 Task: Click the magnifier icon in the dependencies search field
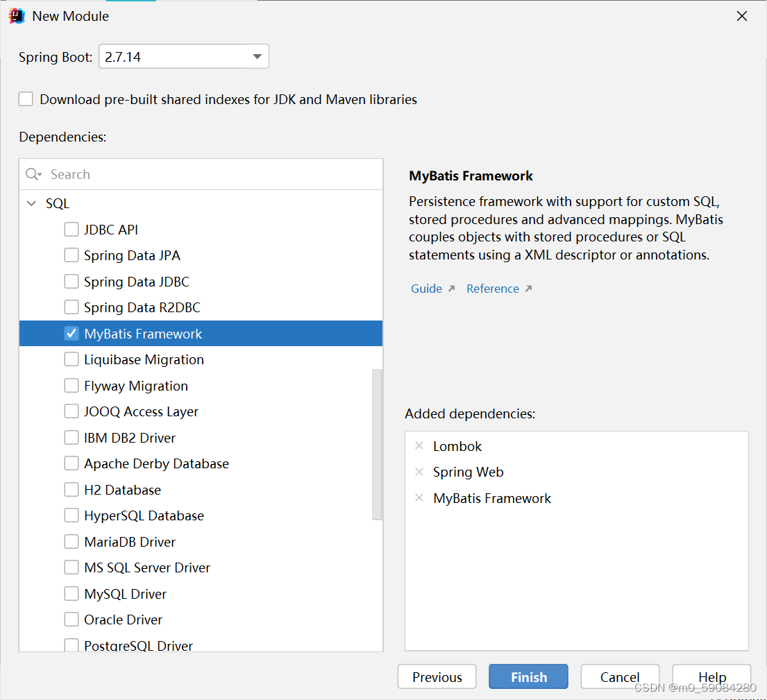(31, 174)
